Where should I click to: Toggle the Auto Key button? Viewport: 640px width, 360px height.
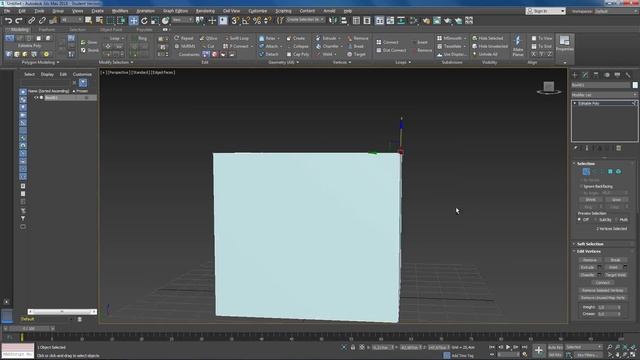coord(555,347)
